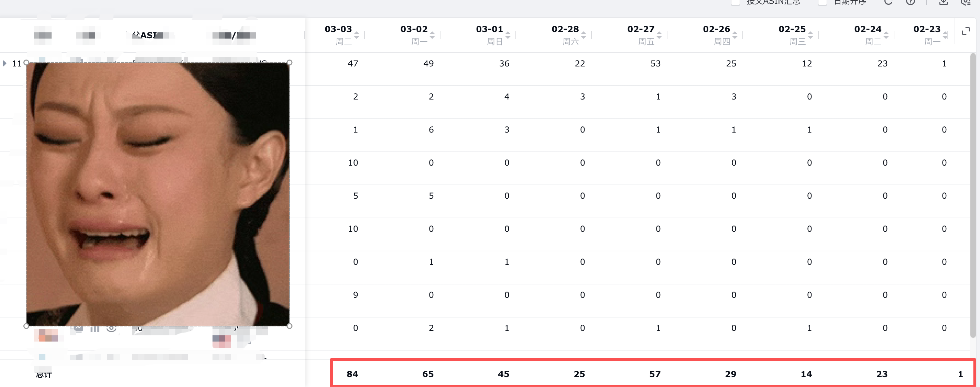Sort by the 02-24 column arrows
Screen dimensions: 980x387
[x=886, y=35]
